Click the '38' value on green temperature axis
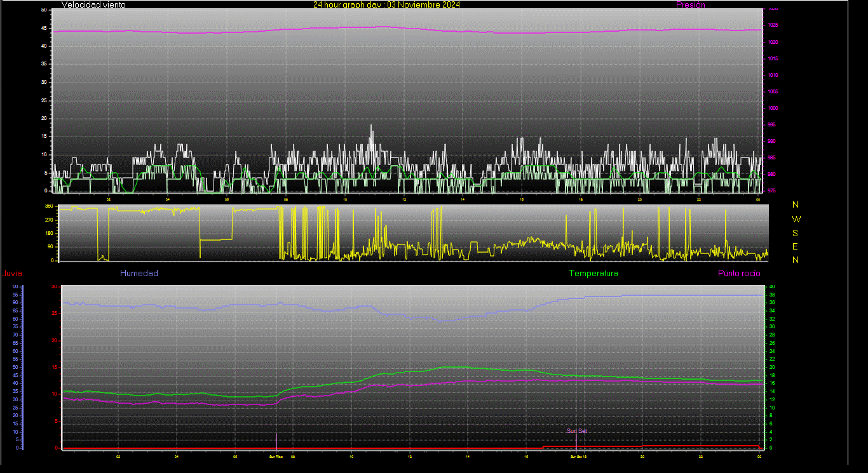This screenshot has height=473, width=868. 773,295
